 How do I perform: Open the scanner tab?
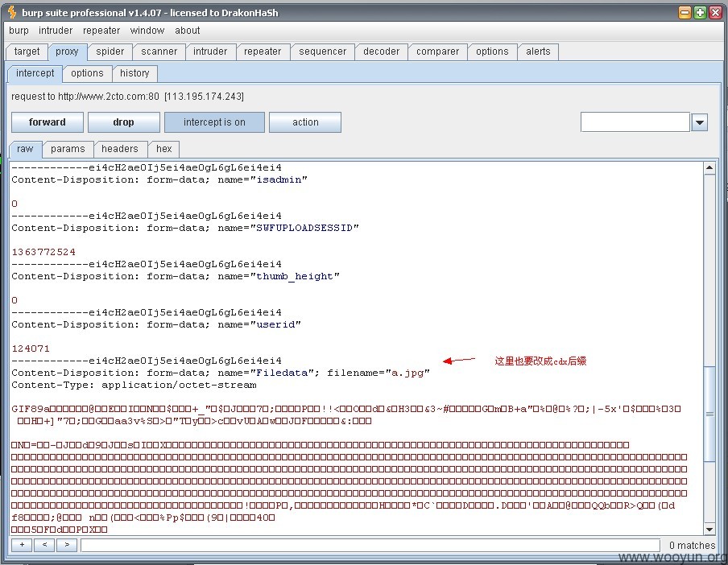(x=159, y=52)
